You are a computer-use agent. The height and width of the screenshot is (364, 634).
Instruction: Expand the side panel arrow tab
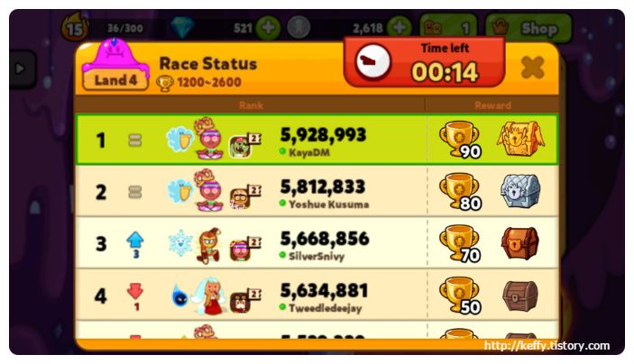pyautogui.click(x=22, y=68)
